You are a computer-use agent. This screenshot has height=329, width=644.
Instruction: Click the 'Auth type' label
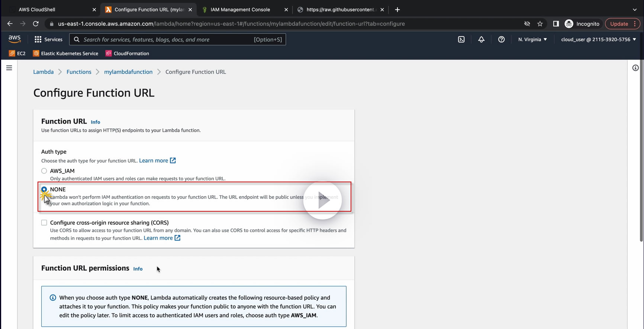click(54, 152)
